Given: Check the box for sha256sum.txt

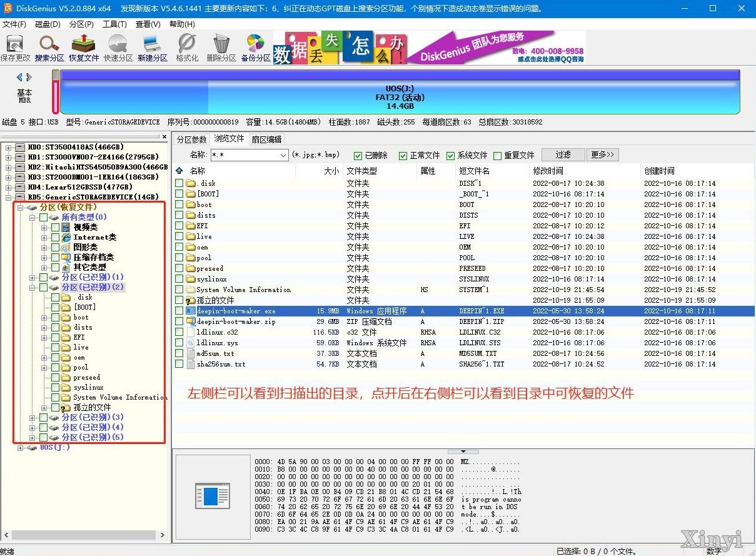Looking at the screenshot, I should pos(179,364).
